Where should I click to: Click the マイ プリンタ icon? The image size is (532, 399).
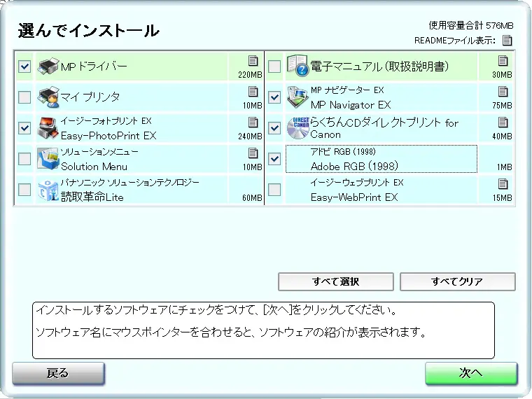(x=48, y=97)
